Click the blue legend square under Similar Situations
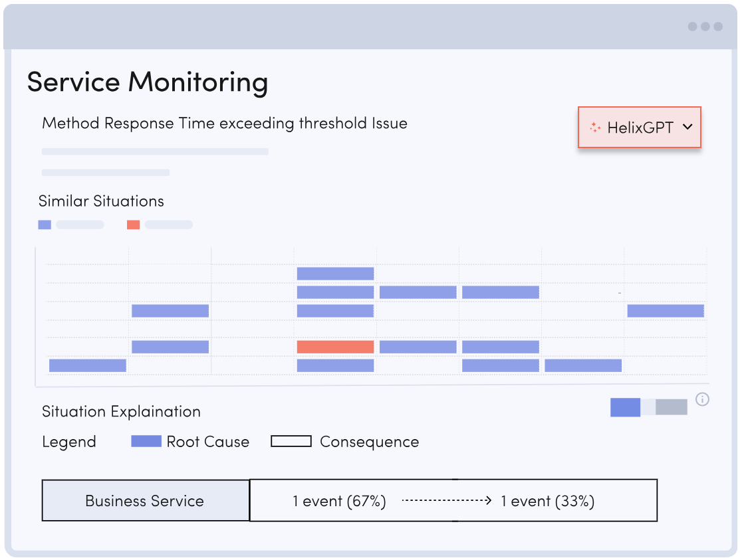Screen dimensions: 740x560 click(x=45, y=225)
